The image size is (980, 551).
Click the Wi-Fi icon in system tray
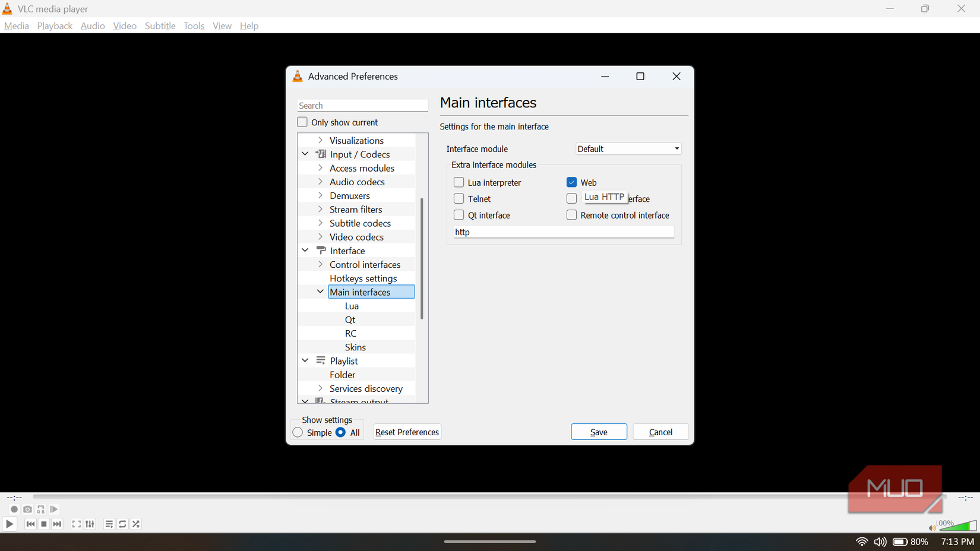pyautogui.click(x=862, y=541)
